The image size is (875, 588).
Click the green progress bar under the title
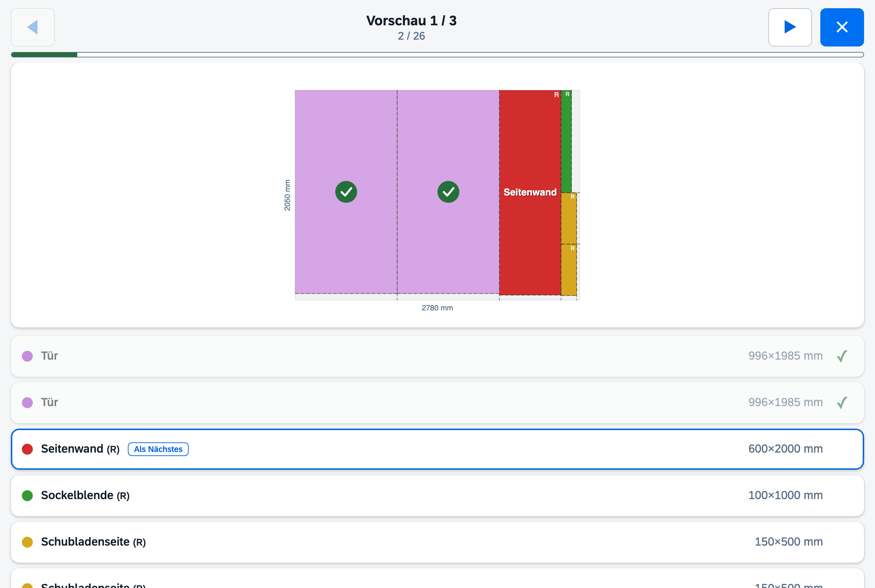(x=44, y=55)
